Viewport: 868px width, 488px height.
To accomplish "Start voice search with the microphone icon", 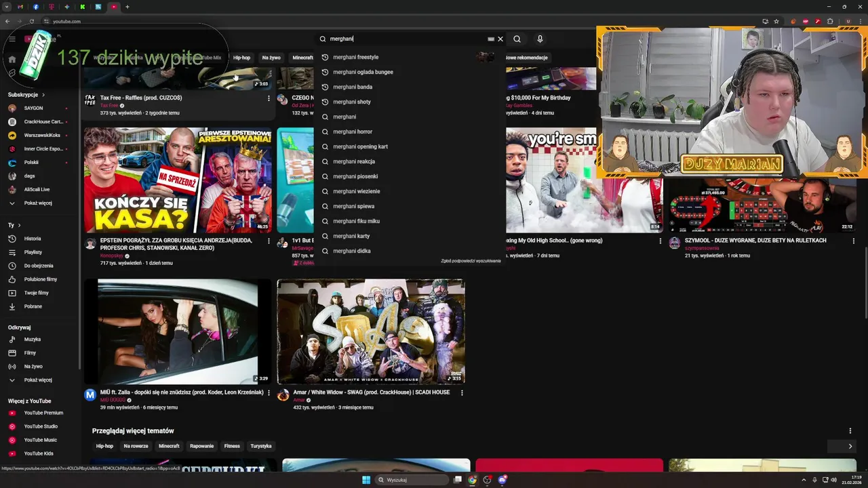I will pyautogui.click(x=540, y=39).
